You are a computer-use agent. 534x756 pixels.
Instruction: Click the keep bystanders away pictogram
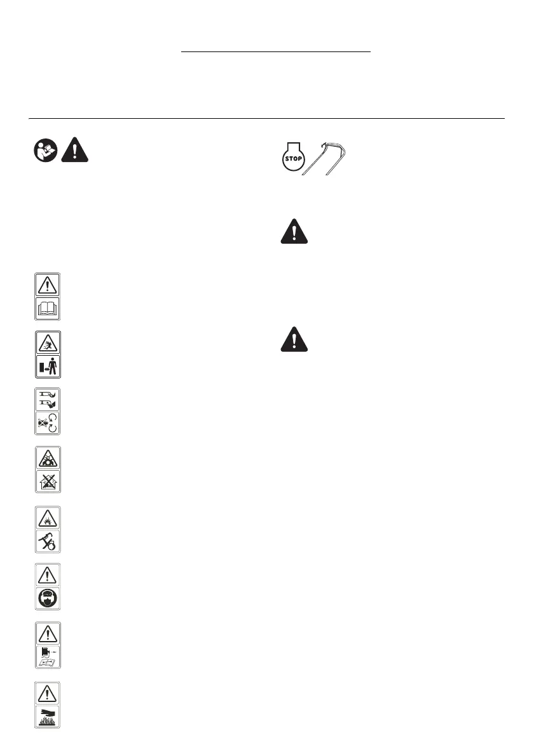[x=48, y=367]
